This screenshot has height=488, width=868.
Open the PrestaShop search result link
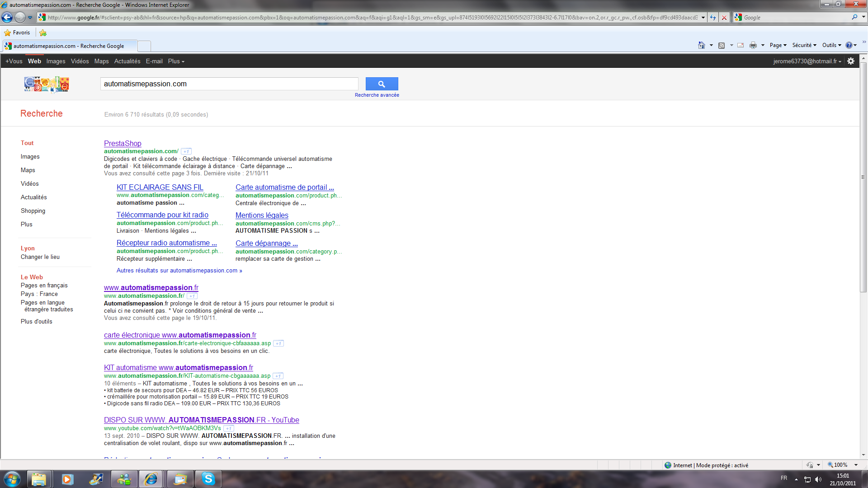123,143
